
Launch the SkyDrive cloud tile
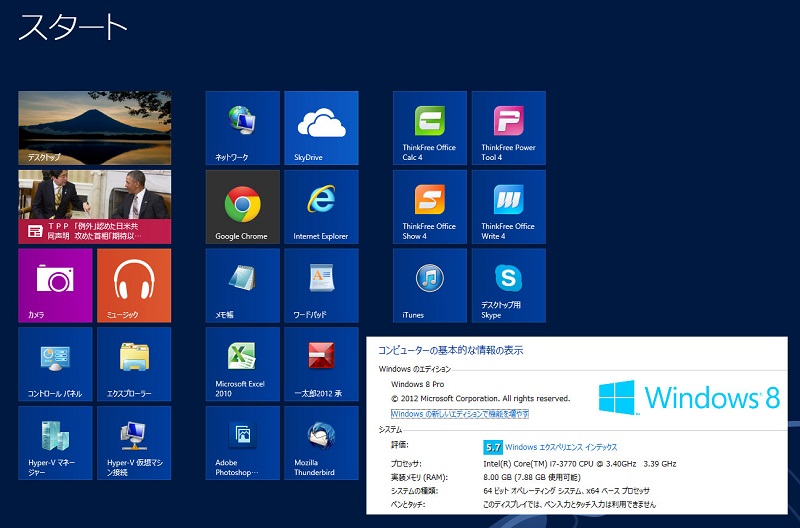[321, 128]
